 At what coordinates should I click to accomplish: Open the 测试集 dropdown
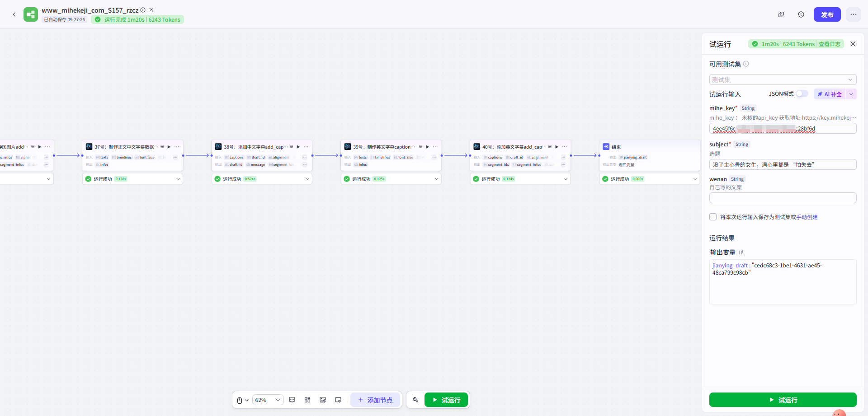click(x=783, y=79)
